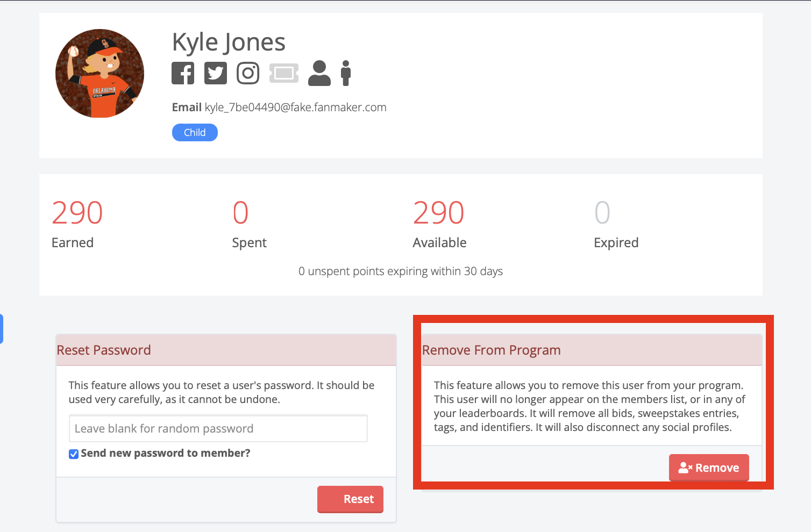Open the Twitter profile icon
The image size is (811, 532).
(216, 73)
